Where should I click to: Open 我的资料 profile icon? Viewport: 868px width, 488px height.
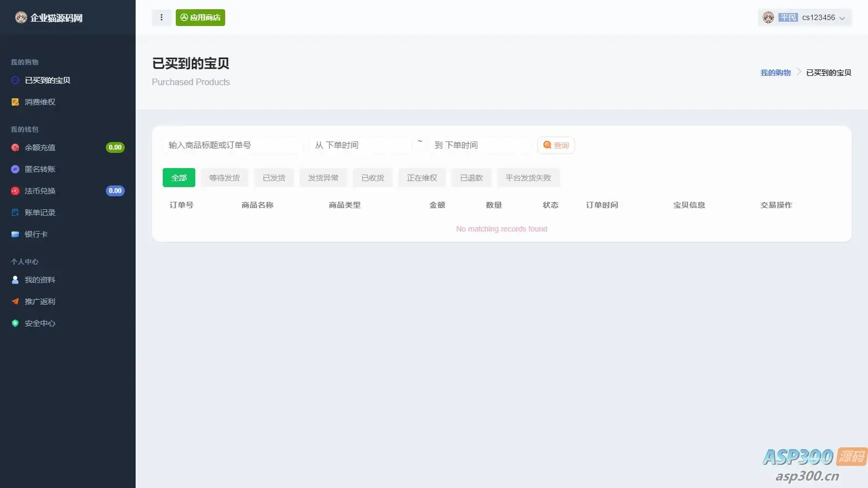[15, 280]
